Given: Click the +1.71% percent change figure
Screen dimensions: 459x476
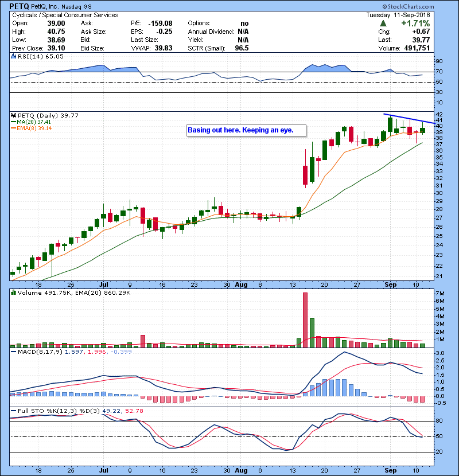Looking at the screenshot, I should tap(415, 24).
